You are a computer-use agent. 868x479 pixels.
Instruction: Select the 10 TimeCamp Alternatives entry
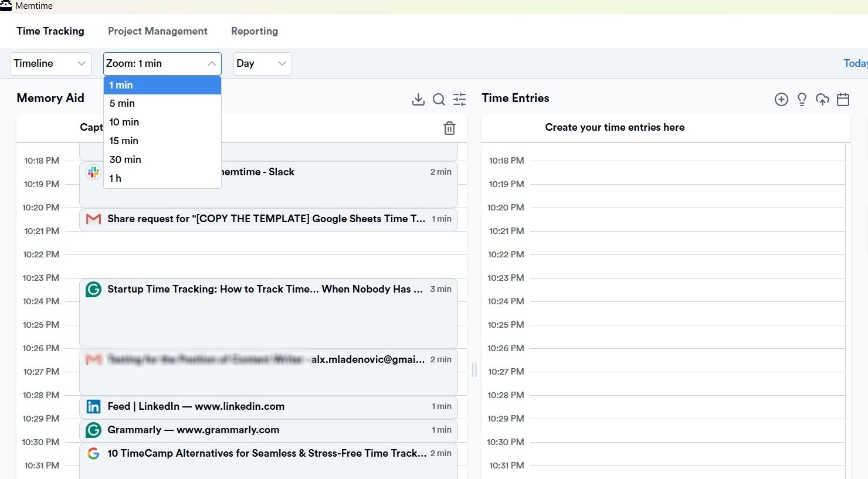click(269, 461)
